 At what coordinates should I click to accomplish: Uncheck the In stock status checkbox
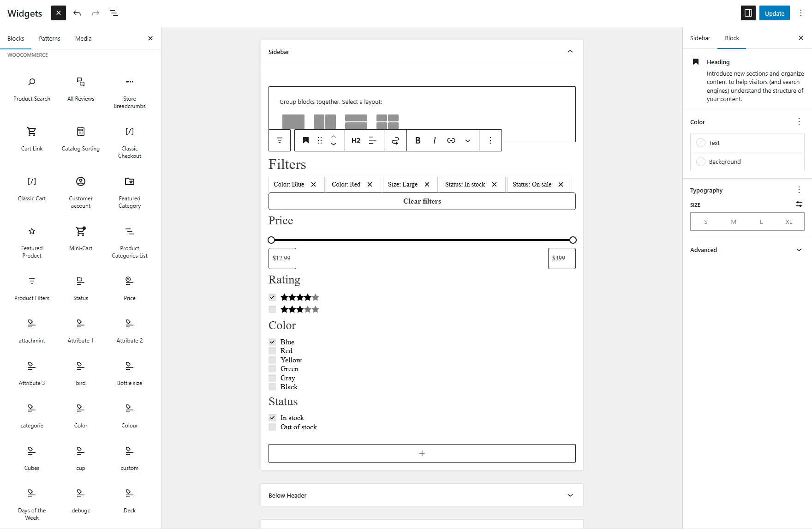click(272, 418)
